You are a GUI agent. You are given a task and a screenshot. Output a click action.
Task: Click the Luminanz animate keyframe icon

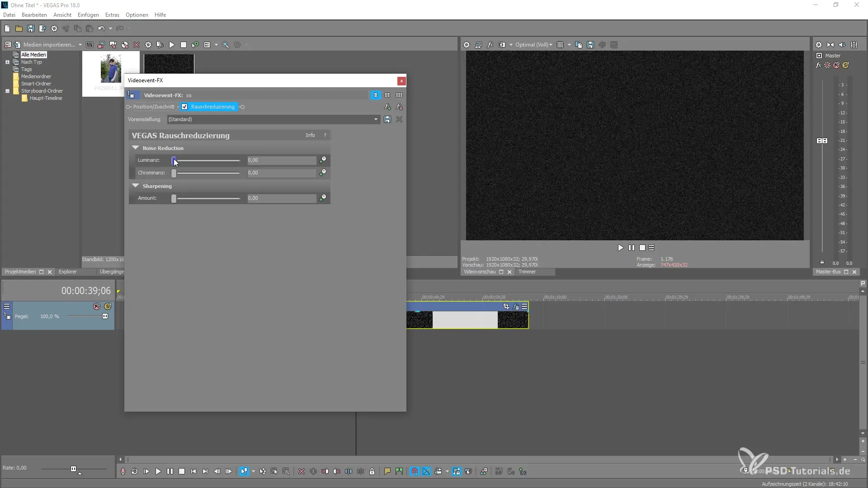(323, 160)
